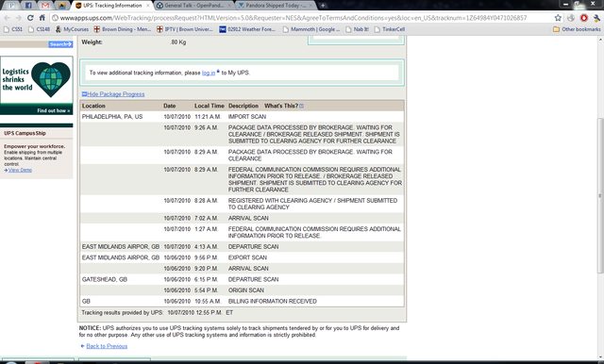Click the red extension icon in toolbar
This screenshot has height=364, width=604.
click(x=584, y=18)
